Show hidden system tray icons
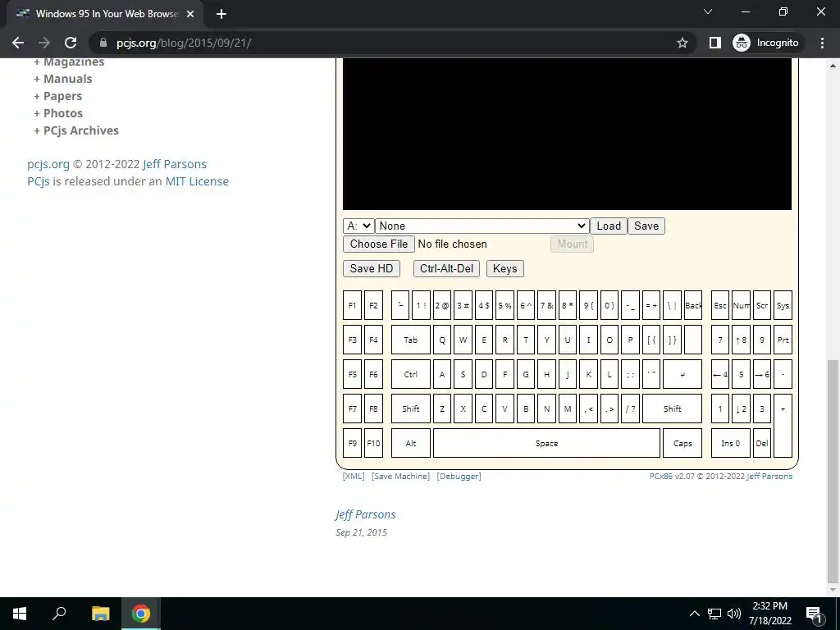 694,614
